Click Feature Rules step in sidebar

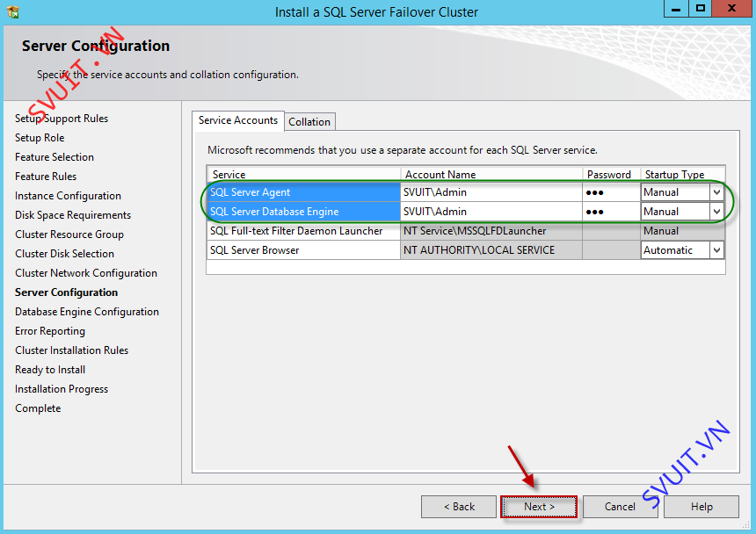click(x=46, y=177)
